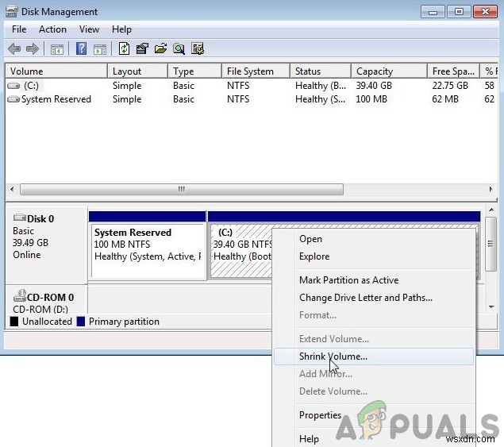504x447 pixels.
Task: Choose Properties from context menu
Action: tap(374, 415)
